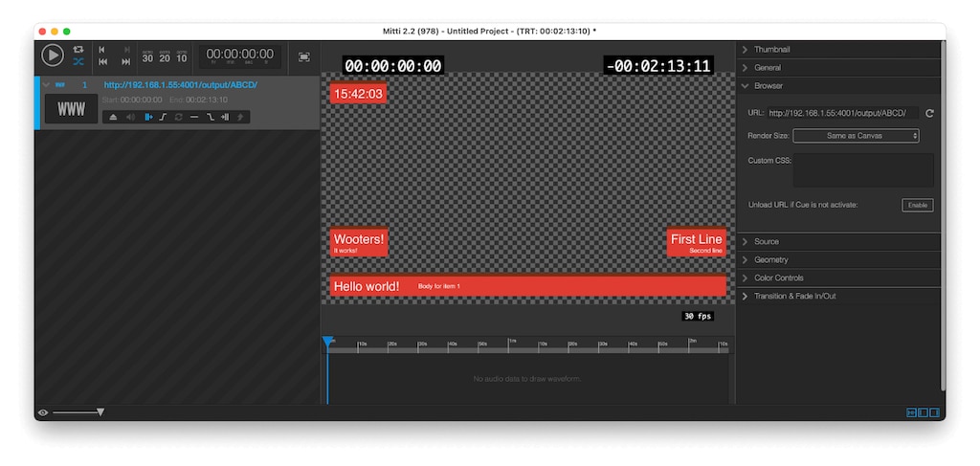Toggle the loop playlist icon

(78, 49)
